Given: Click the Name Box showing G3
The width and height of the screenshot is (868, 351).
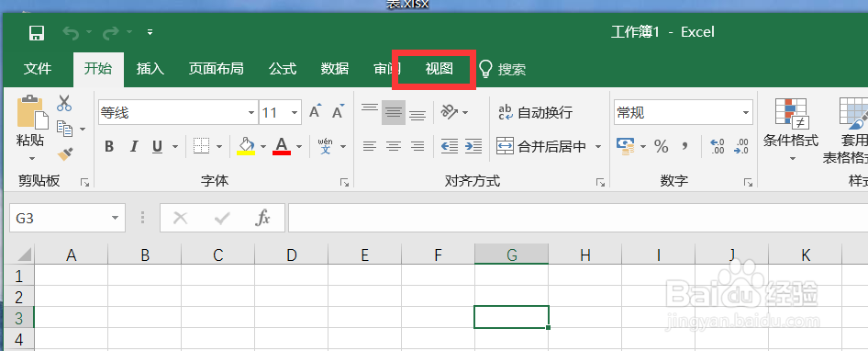Looking at the screenshot, I should point(67,218).
